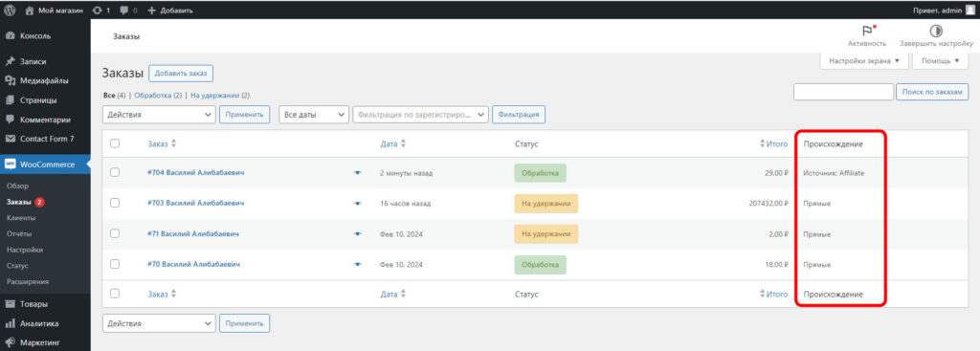The height and width of the screenshot is (351, 980).
Task: Expand the Настройки экрана panel
Action: pos(864,61)
